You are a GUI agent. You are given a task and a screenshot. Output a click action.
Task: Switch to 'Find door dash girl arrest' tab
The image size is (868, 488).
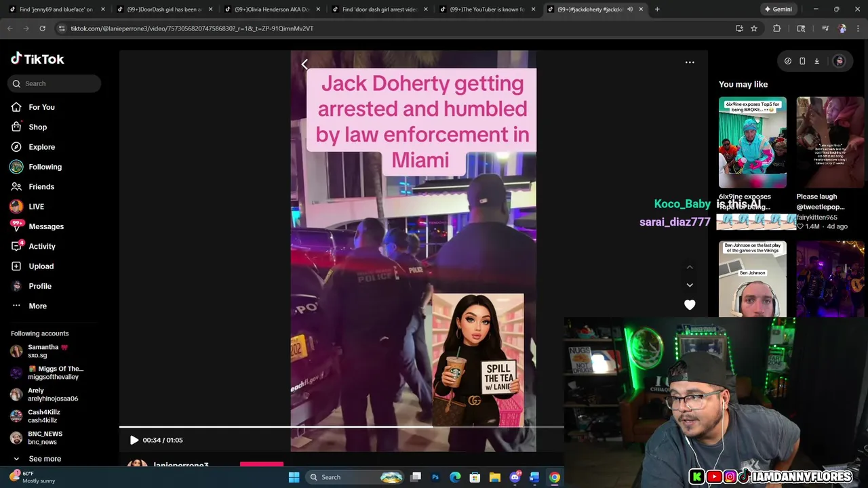[378, 9]
